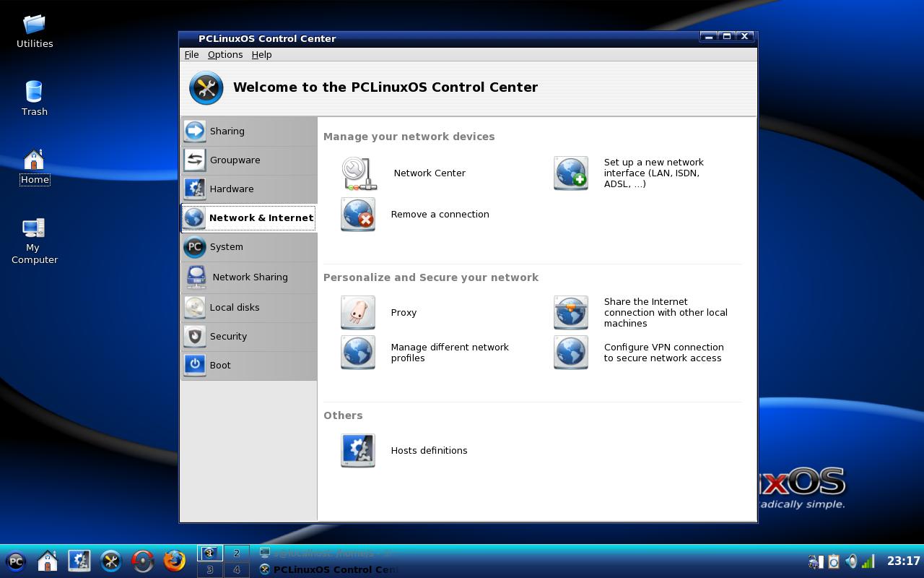Switch to virtual desktop 3 in pager
Screen dimensions: 924x578
tap(210, 569)
